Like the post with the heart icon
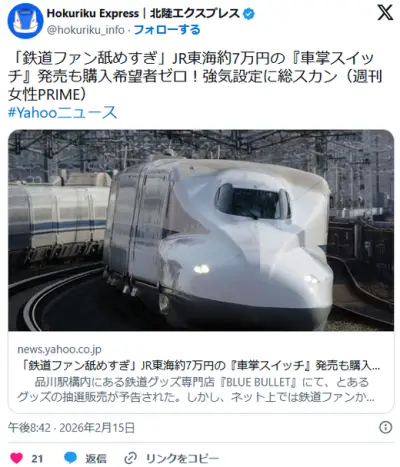This screenshot has width=400, height=467. click(16, 458)
